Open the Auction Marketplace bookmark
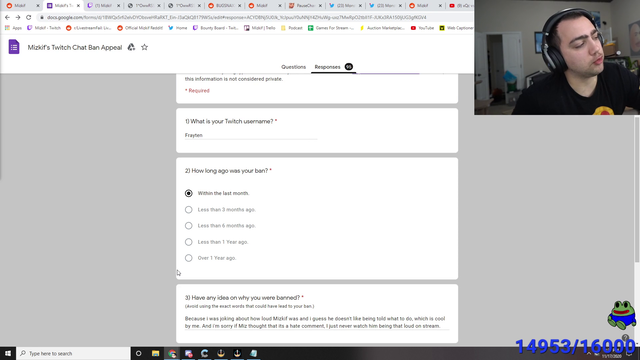This screenshot has height=360, width=640. [382, 28]
